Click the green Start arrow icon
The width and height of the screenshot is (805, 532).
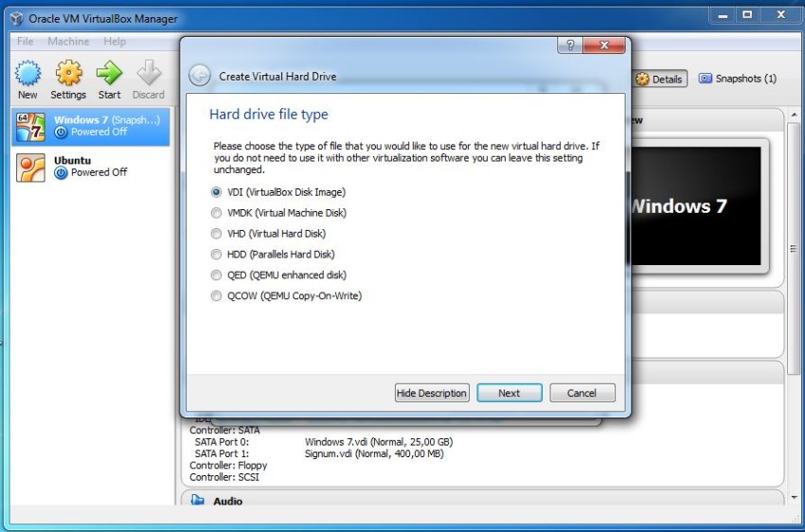(x=109, y=73)
